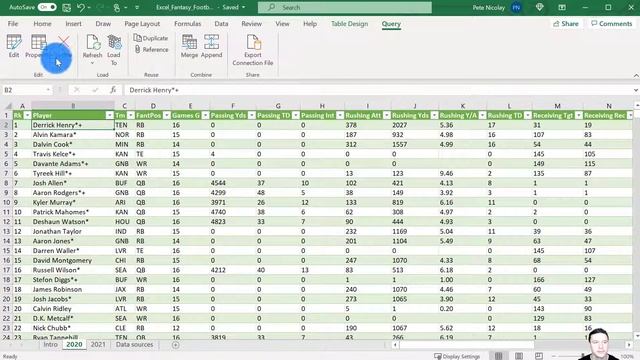
Task: Switch to the Data ribbon tab
Action: [x=221, y=24]
